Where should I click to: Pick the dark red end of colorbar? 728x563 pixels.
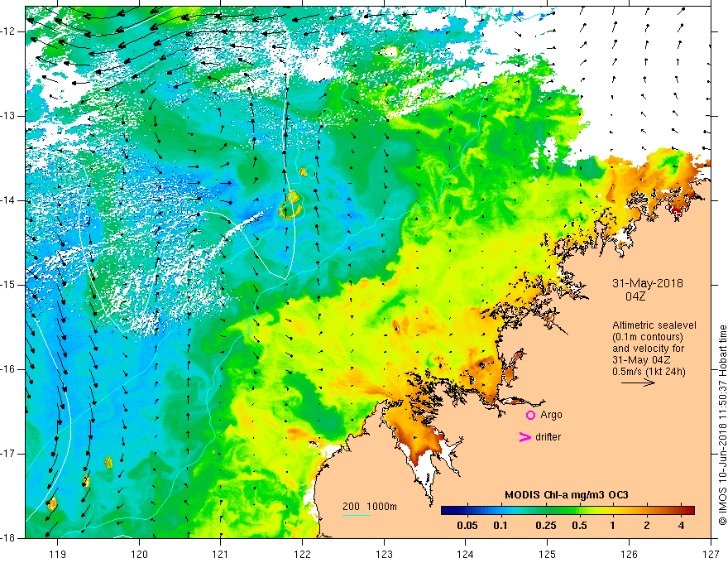689,511
